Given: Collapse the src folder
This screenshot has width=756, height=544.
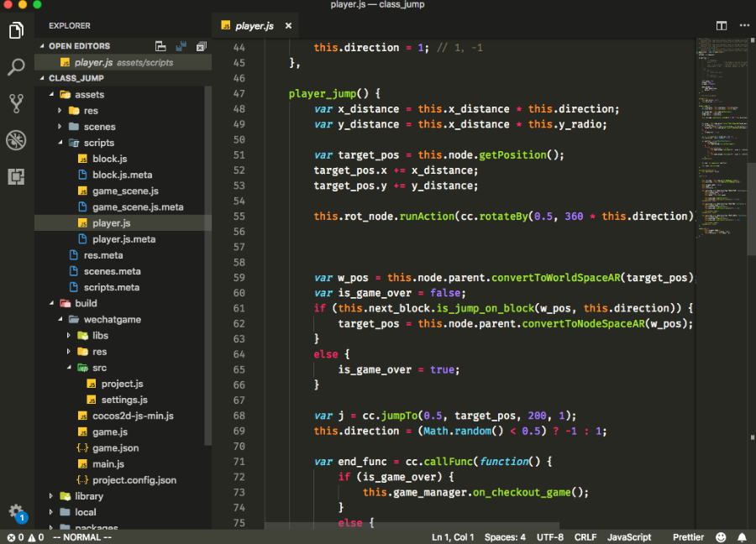Looking at the screenshot, I should point(69,368).
